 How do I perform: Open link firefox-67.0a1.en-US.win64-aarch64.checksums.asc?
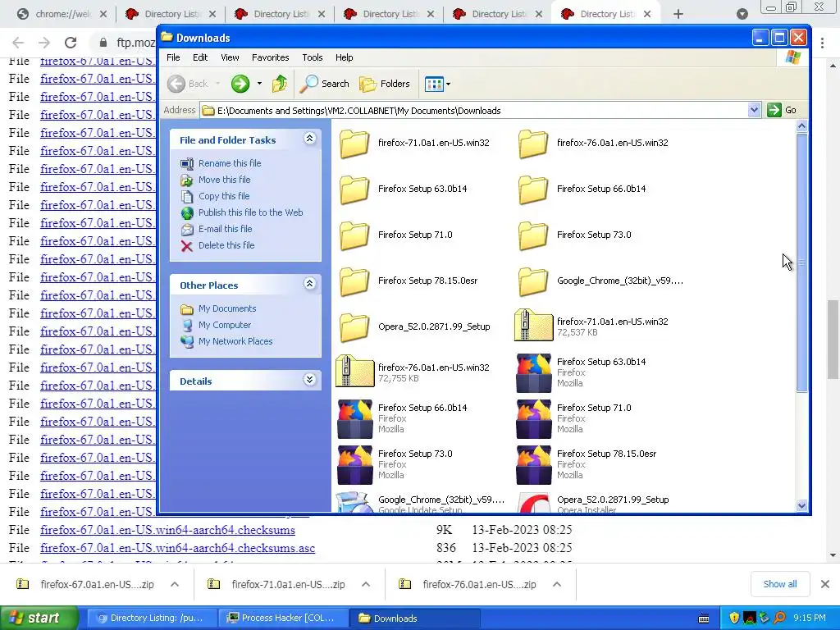pos(177,548)
